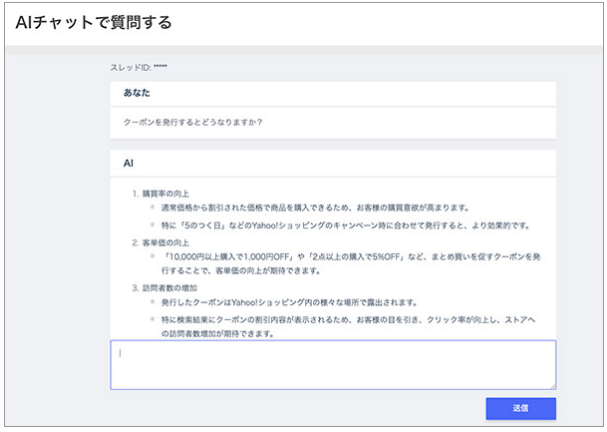
Task: Click list item 3 訪問者数の増加
Action: click(x=172, y=287)
